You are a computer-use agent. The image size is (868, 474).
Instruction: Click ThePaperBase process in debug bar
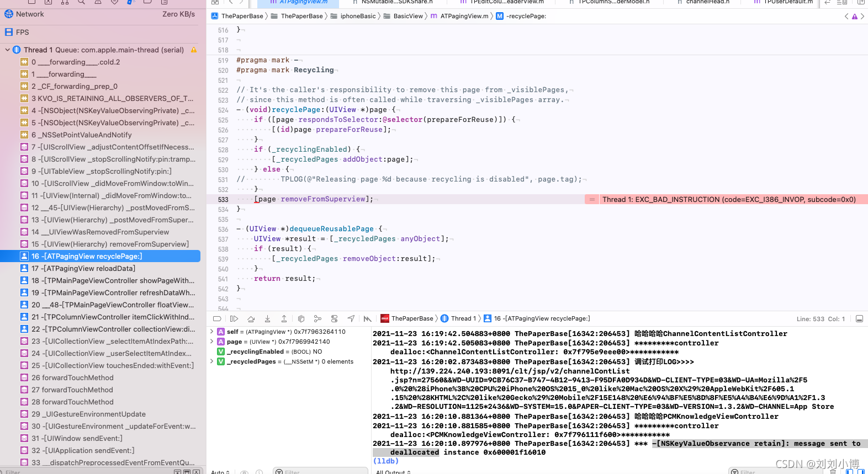click(x=407, y=318)
